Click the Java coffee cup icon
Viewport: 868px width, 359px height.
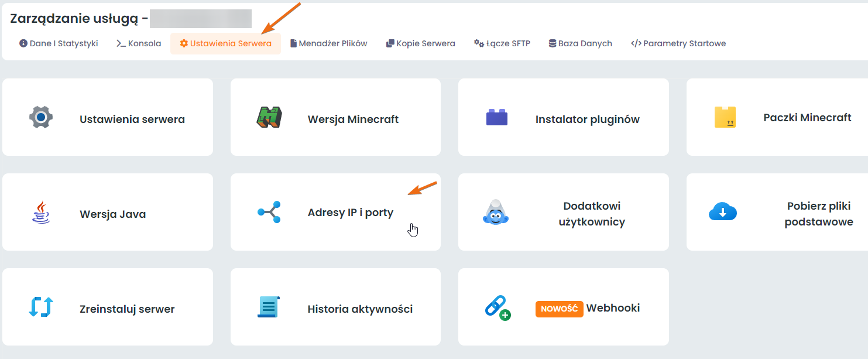point(41,212)
